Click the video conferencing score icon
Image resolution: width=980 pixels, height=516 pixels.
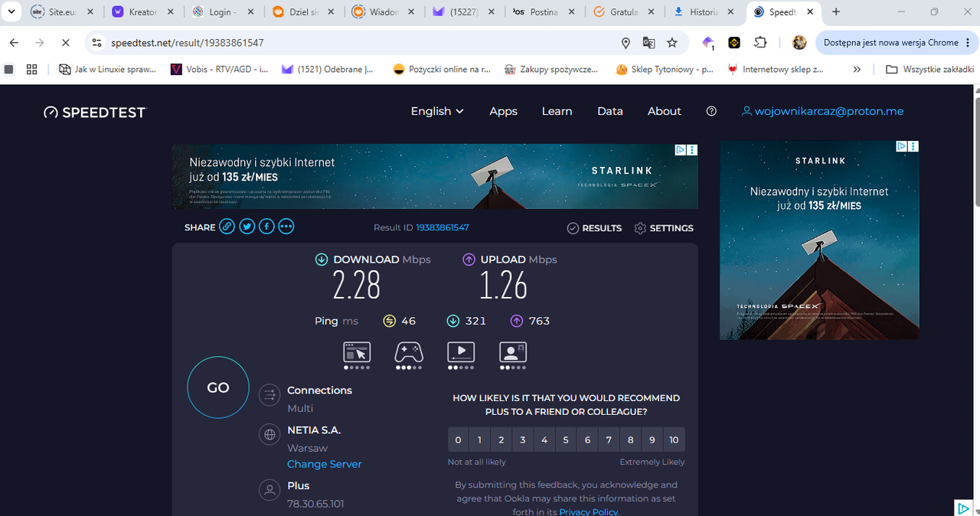[x=513, y=352]
